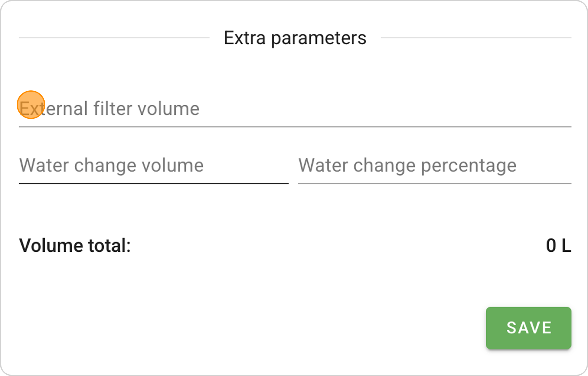Screen dimensions: 588x376
Task: Click the word 'percentage' in field label
Action: pos(469,166)
